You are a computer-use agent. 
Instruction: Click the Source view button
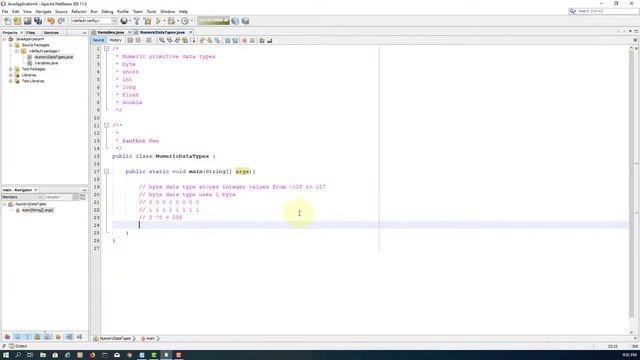coord(98,40)
